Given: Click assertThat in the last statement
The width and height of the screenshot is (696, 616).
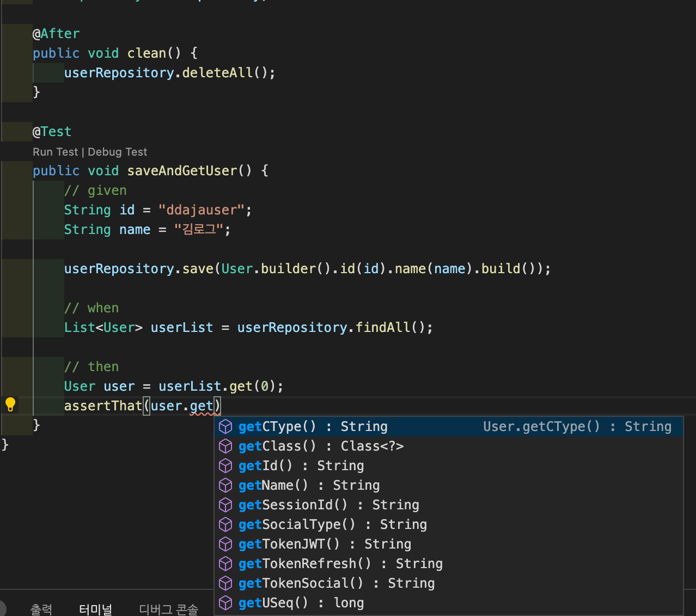Looking at the screenshot, I should pos(103,406).
